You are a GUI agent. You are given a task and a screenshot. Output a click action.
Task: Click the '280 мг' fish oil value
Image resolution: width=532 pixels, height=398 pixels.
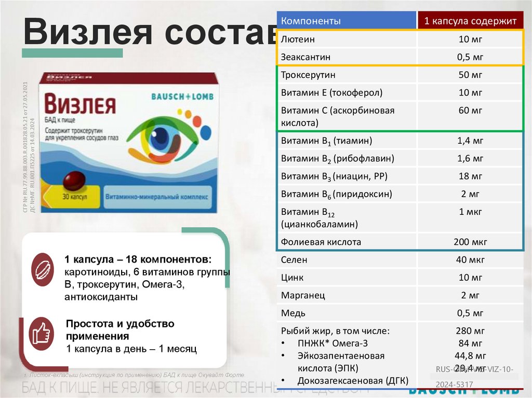[x=470, y=331]
